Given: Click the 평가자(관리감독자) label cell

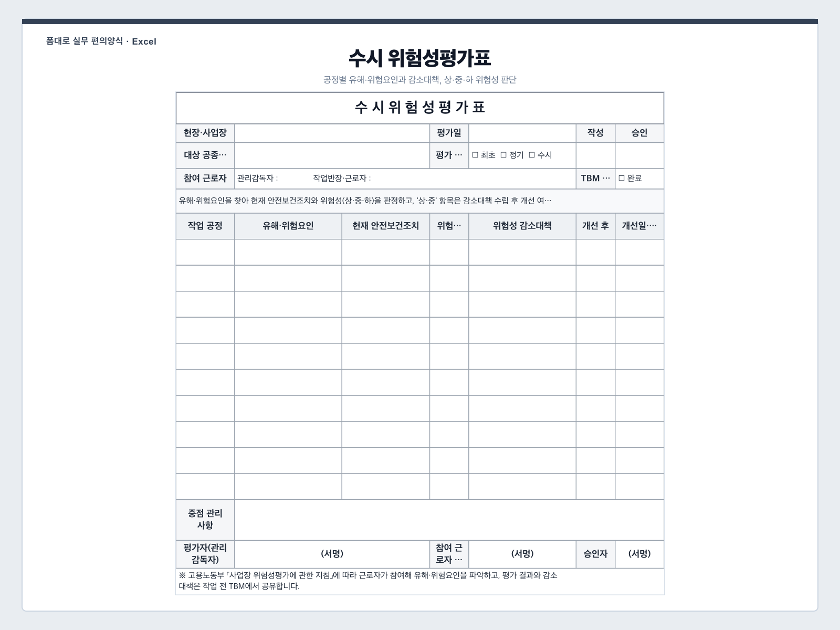Looking at the screenshot, I should pyautogui.click(x=205, y=554).
